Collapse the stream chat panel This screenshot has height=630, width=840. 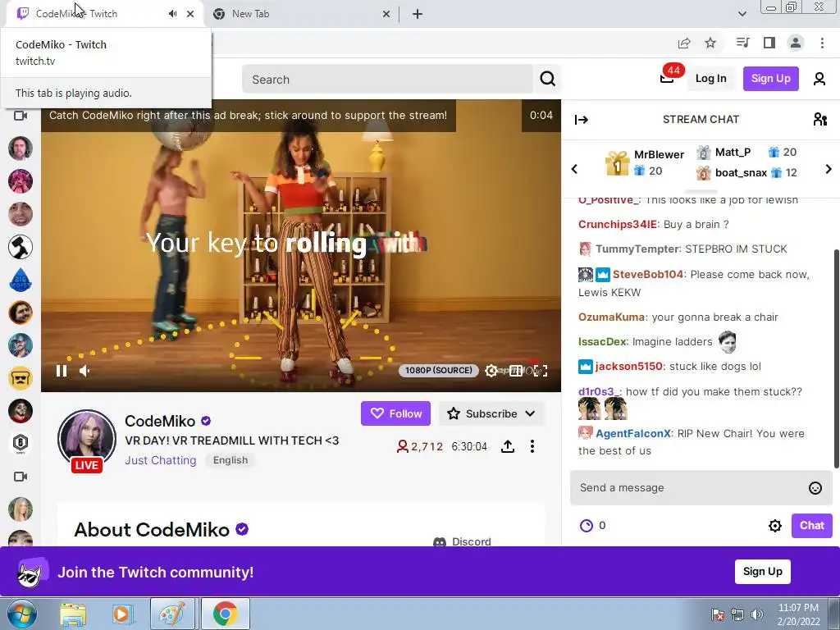(582, 120)
